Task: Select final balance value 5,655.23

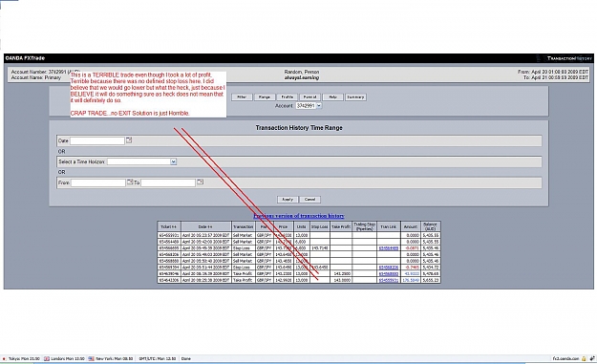Action: (x=431, y=280)
